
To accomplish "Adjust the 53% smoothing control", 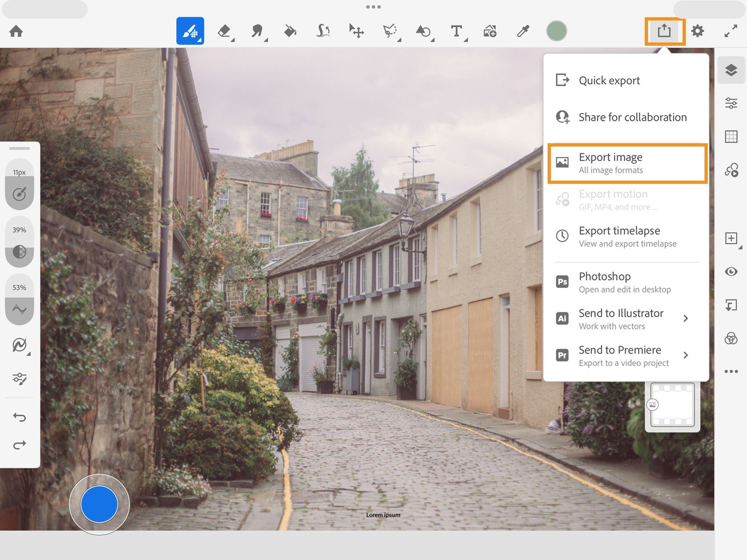I will coord(20,300).
